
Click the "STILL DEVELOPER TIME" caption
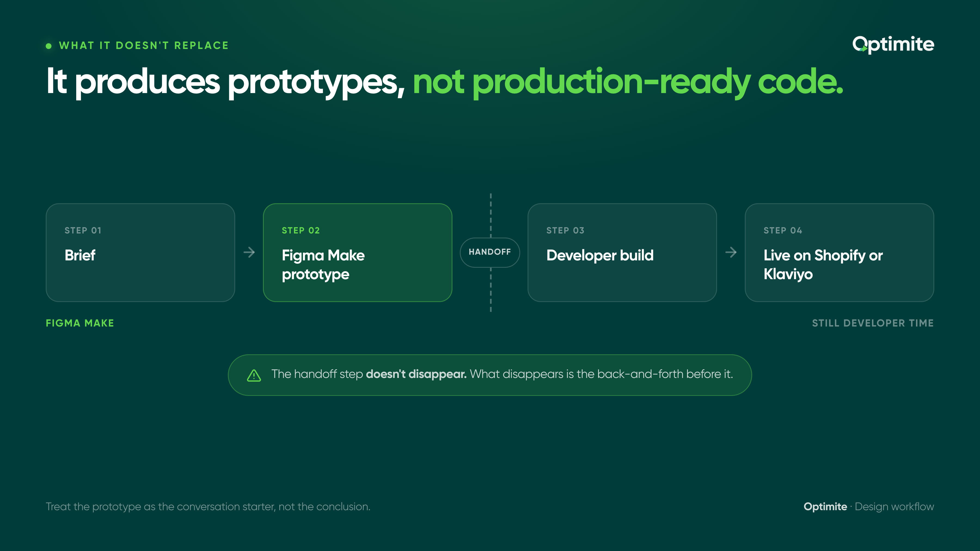pos(873,323)
